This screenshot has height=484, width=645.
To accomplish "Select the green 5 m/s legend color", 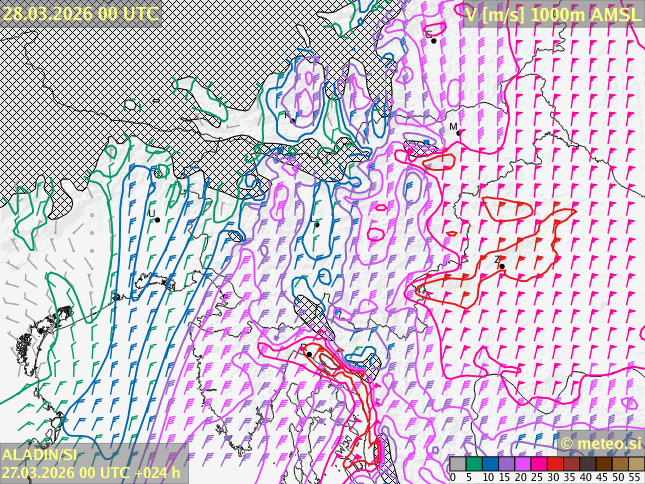I will (x=473, y=464).
